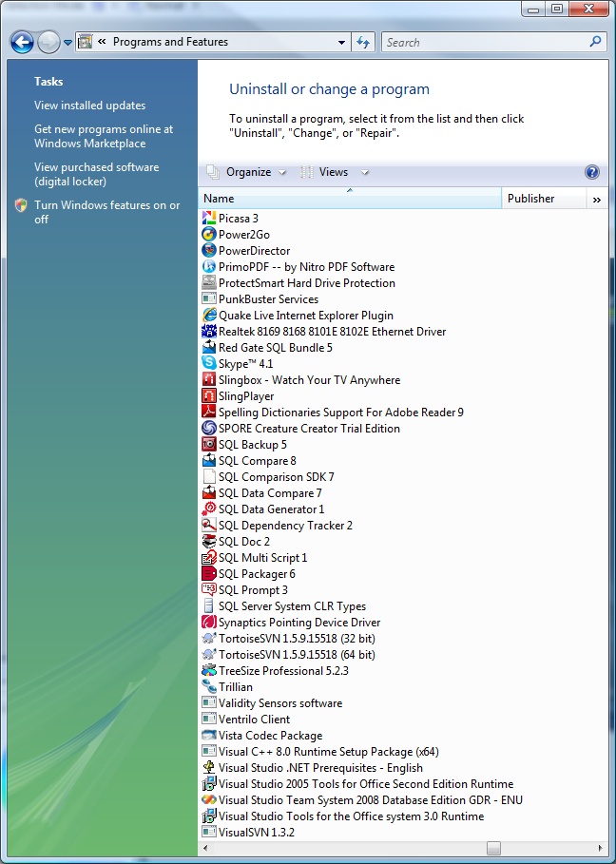This screenshot has width=616, height=864.
Task: Click the horizontal scrollbar right arrow
Action: point(601,848)
